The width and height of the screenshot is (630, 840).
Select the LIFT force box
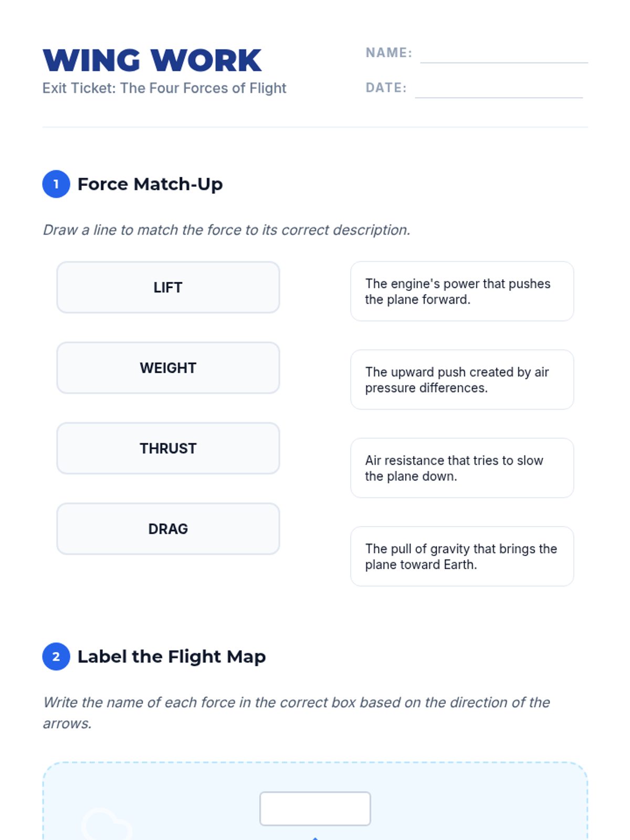[x=168, y=288]
